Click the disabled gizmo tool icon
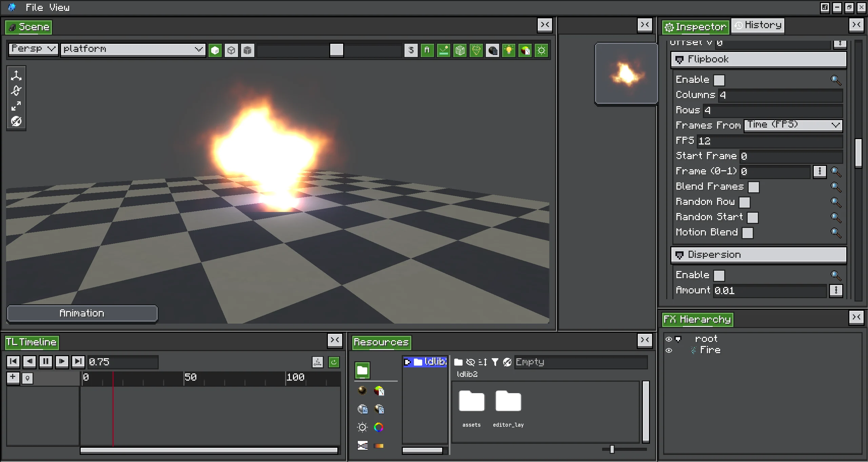The width and height of the screenshot is (868, 462). pyautogui.click(x=16, y=121)
